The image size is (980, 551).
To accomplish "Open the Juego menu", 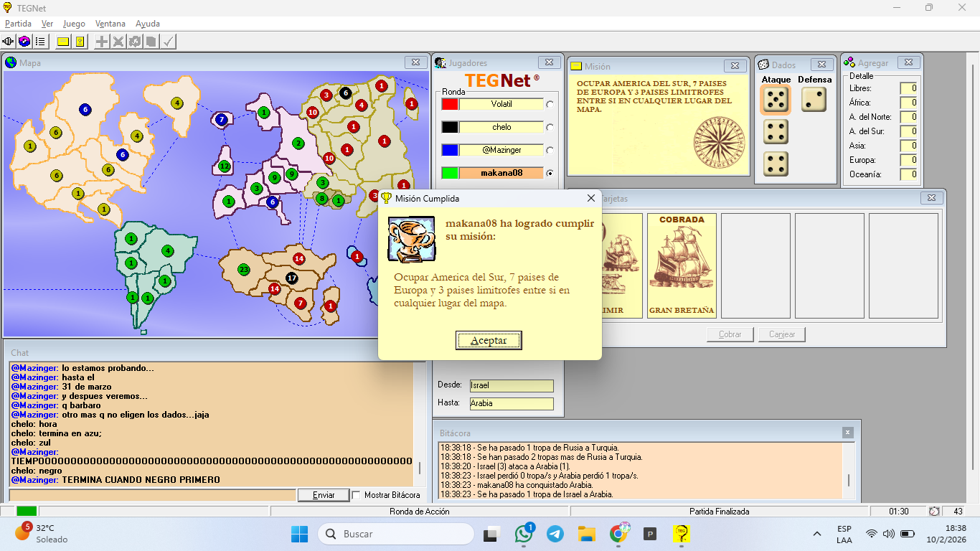I will (x=74, y=24).
